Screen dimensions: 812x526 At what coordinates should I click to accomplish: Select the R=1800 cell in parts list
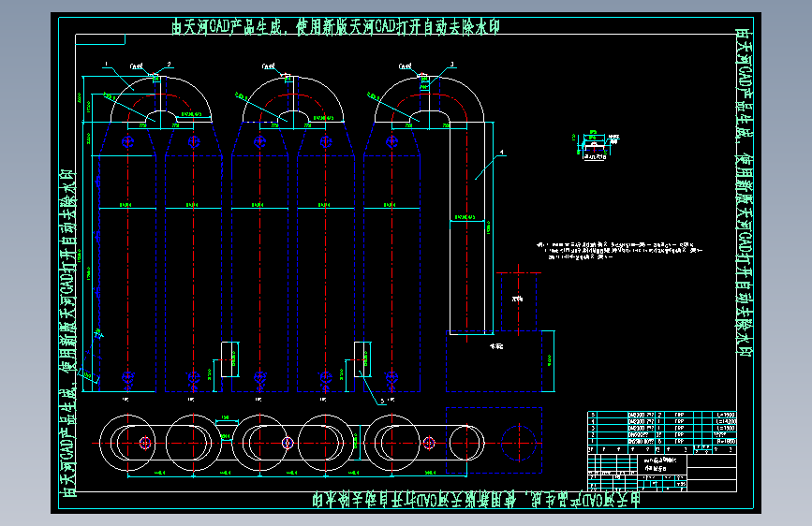point(726,441)
